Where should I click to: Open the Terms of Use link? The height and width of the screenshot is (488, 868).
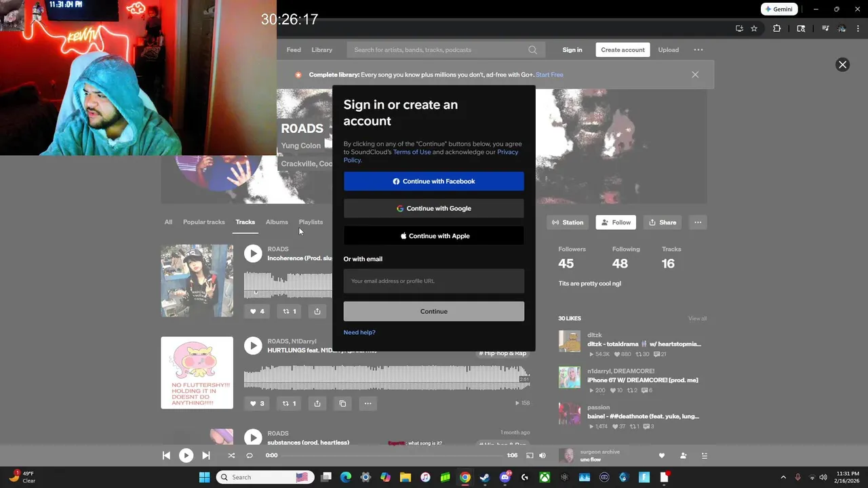point(412,152)
